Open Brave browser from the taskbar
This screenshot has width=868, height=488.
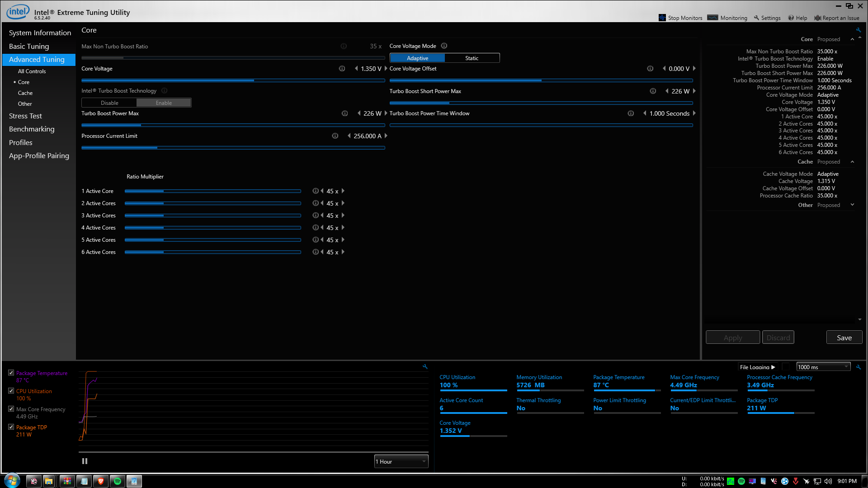101,481
